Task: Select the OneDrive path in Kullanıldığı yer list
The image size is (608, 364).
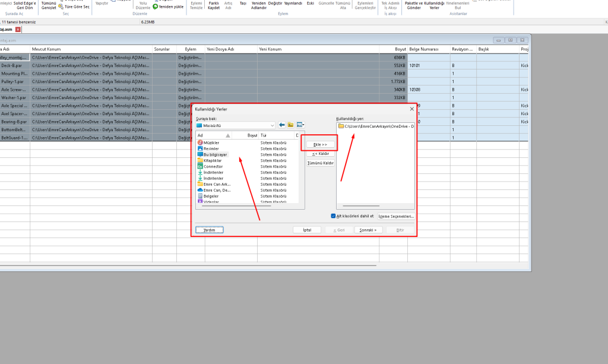Action: pyautogui.click(x=375, y=126)
